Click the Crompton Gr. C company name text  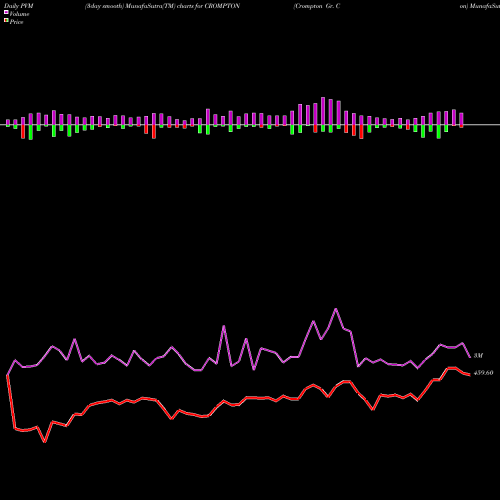pos(317,6)
